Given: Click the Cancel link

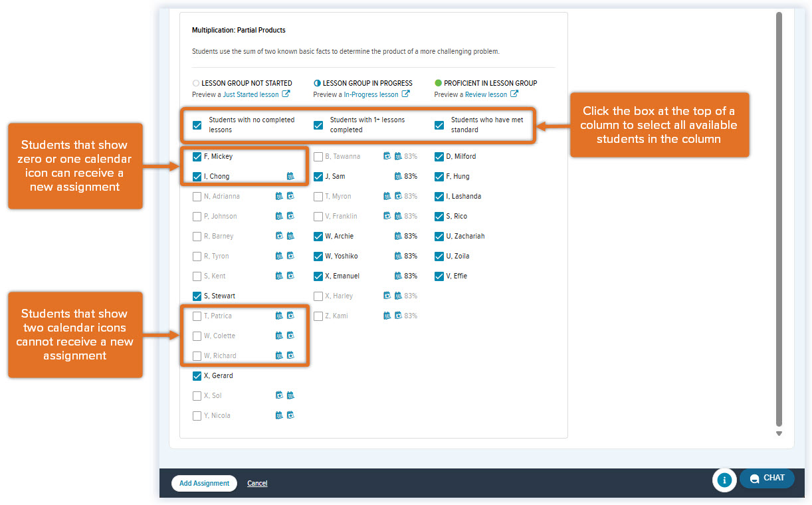Looking at the screenshot, I should (x=257, y=483).
